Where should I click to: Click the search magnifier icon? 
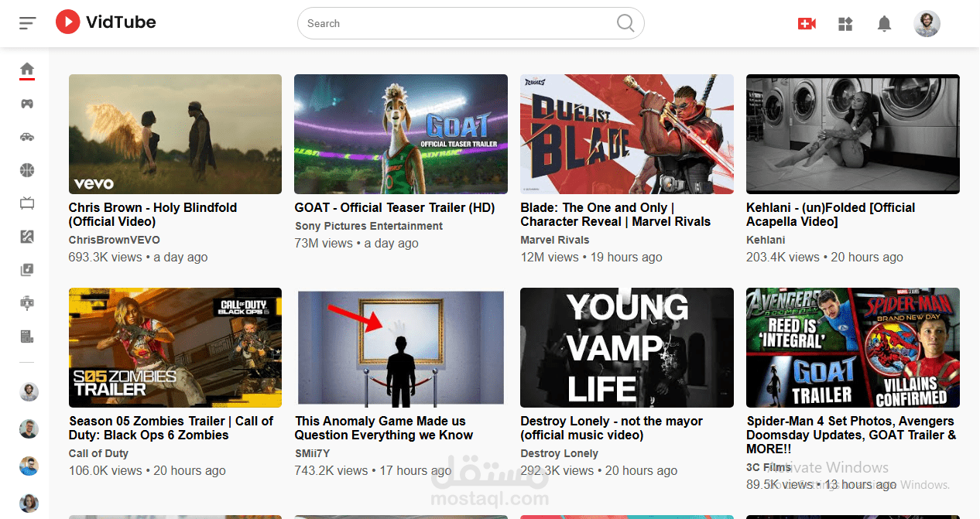[625, 23]
